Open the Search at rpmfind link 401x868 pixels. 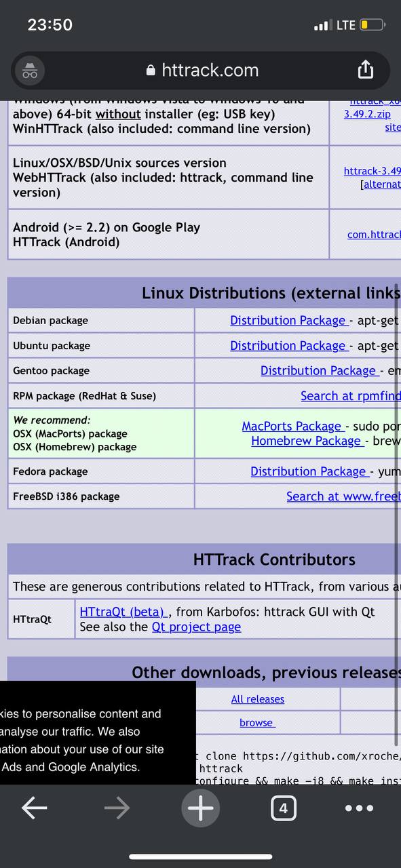click(350, 395)
